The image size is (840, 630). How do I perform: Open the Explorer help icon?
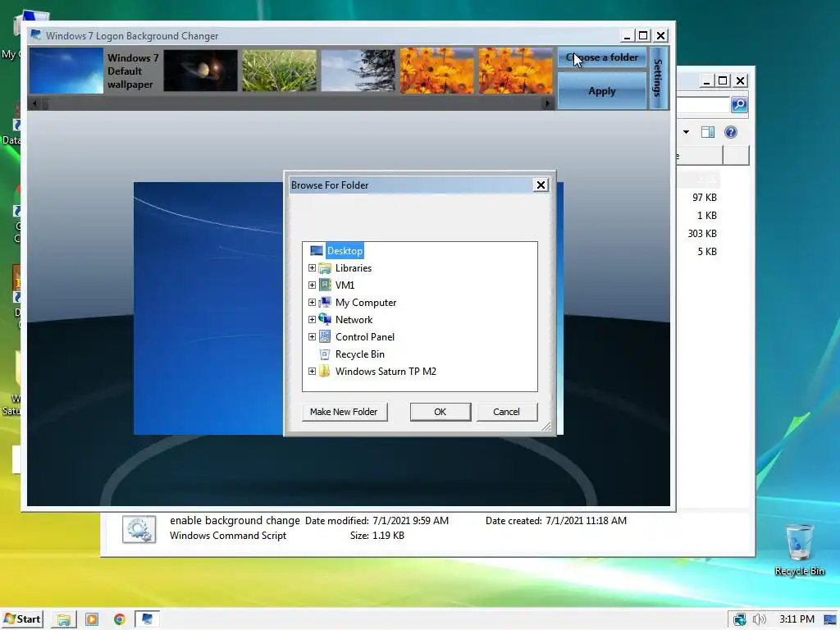[731, 132]
